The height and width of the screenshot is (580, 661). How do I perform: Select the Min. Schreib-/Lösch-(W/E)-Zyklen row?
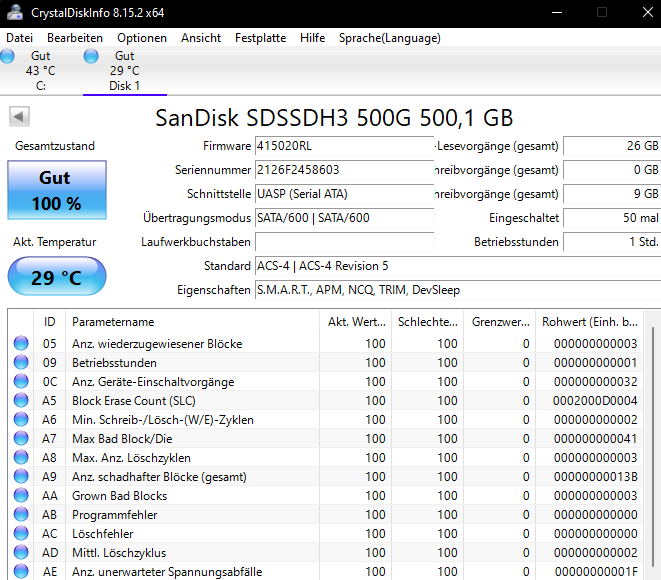coord(326,419)
